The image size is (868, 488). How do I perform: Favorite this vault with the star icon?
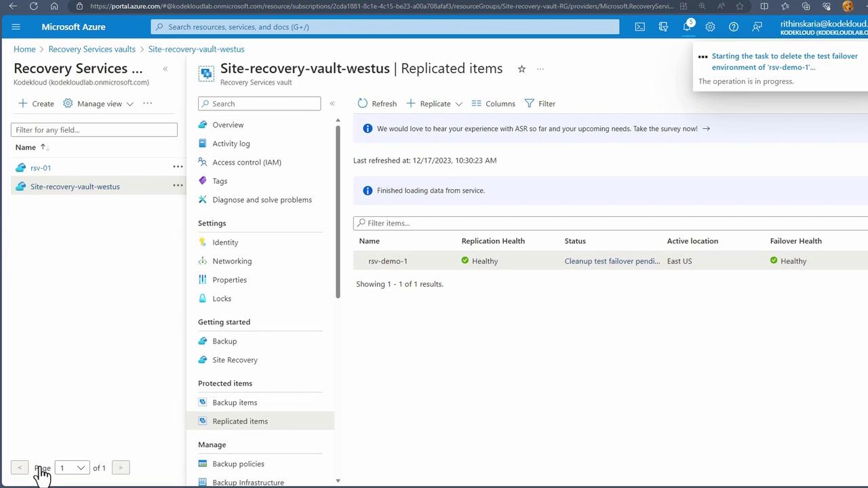[521, 69]
